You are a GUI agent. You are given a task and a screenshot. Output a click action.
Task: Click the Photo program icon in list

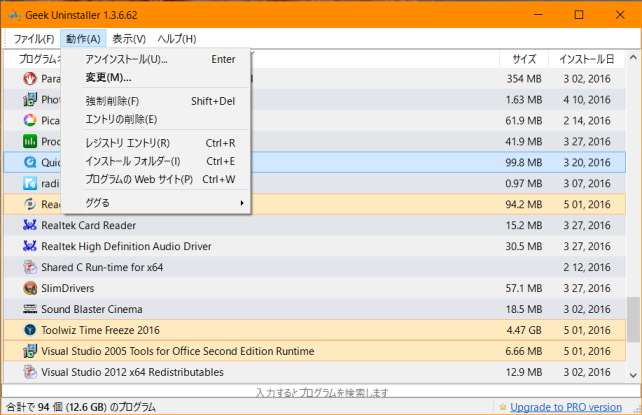[30, 99]
